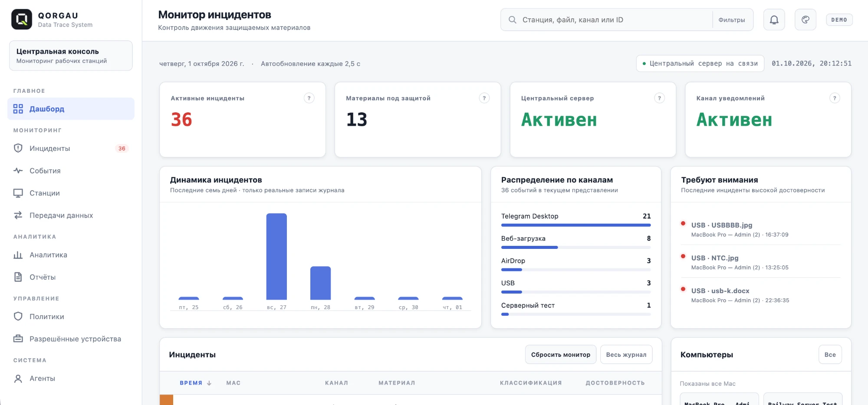Click the Политики shield icon
The height and width of the screenshot is (405, 868).
18,317
